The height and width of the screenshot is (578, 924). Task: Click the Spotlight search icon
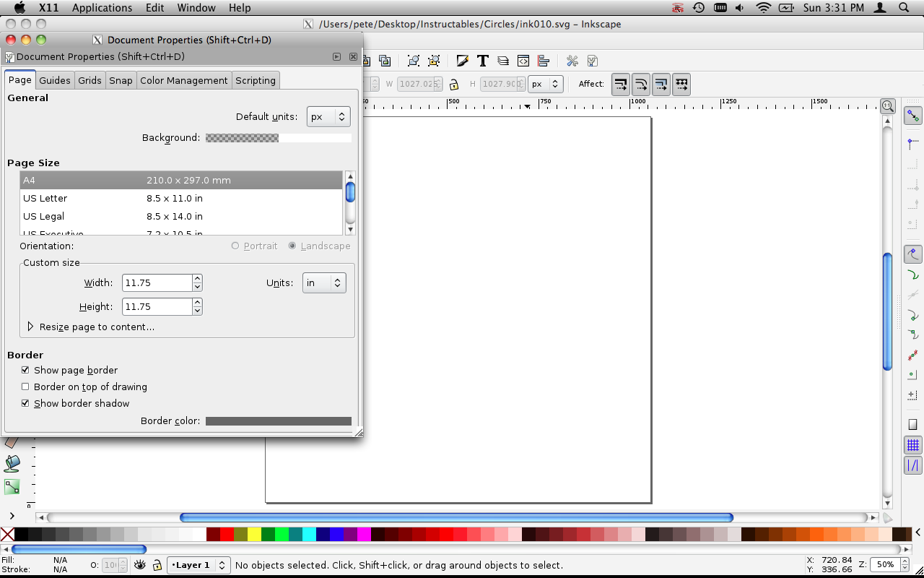click(905, 8)
